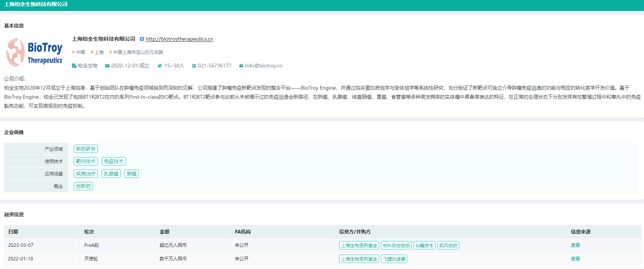Click the 创新药 concept tag
Image resolution: width=644 pixels, height=269 pixels.
coord(83,186)
